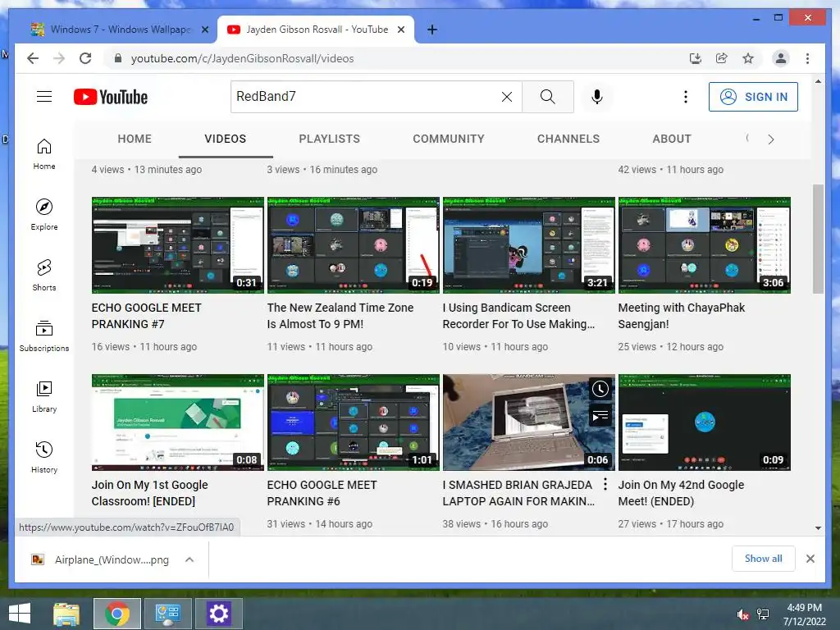The width and height of the screenshot is (840, 630).
Task: Open Join On My 1st Google Classroom title
Action: click(149, 493)
